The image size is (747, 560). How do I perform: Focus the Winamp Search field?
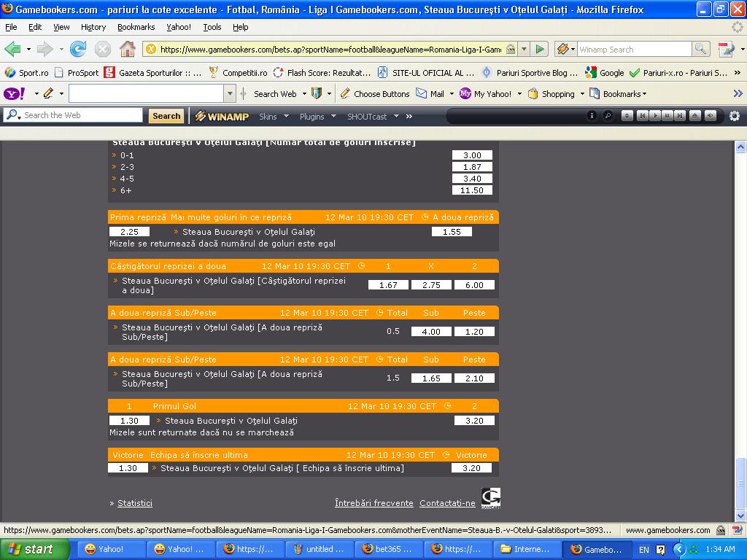(634, 49)
